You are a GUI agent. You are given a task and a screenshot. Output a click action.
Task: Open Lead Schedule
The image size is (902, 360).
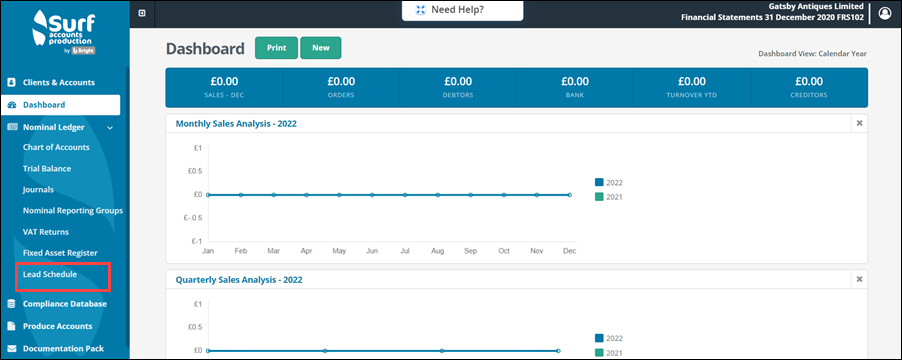(49, 275)
